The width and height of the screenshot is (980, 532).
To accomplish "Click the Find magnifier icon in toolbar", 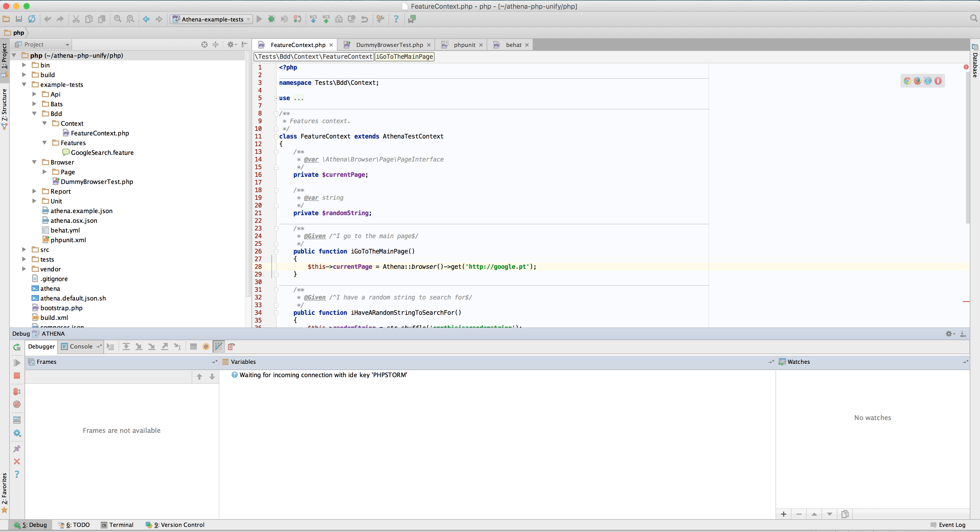I will [118, 19].
